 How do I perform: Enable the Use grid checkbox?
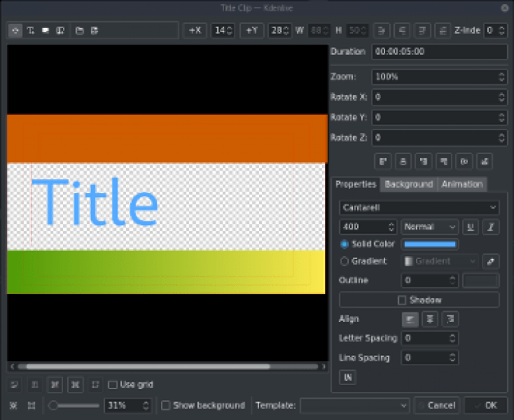pyautogui.click(x=114, y=384)
